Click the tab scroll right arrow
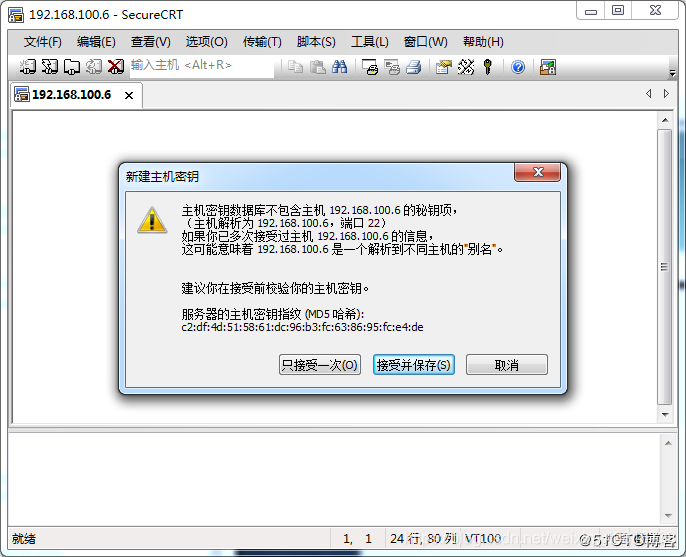 pos(666,94)
